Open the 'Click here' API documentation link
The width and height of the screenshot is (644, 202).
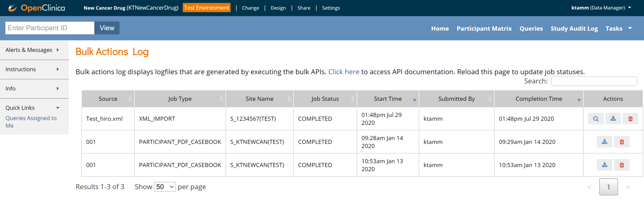click(343, 72)
